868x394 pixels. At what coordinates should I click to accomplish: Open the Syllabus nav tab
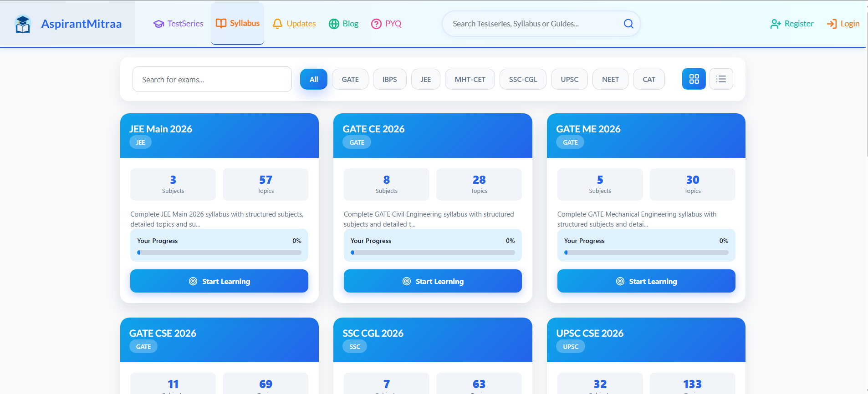point(237,23)
